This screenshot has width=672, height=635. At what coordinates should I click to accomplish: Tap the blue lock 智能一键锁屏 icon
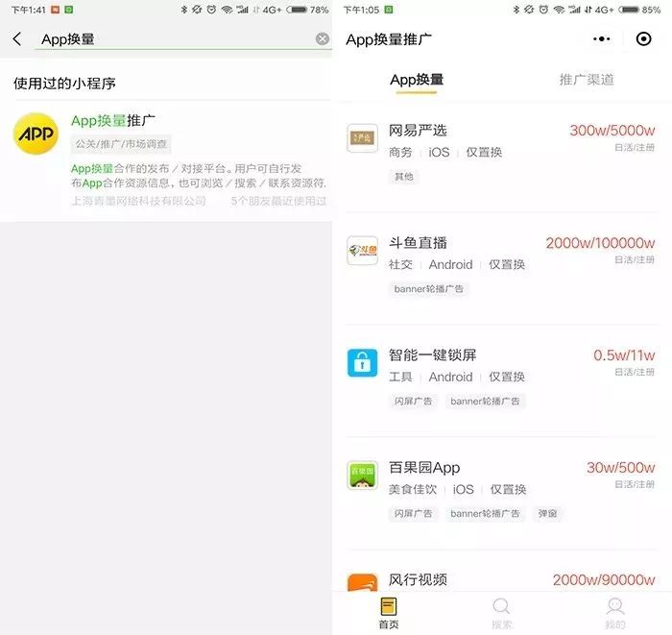click(x=362, y=363)
